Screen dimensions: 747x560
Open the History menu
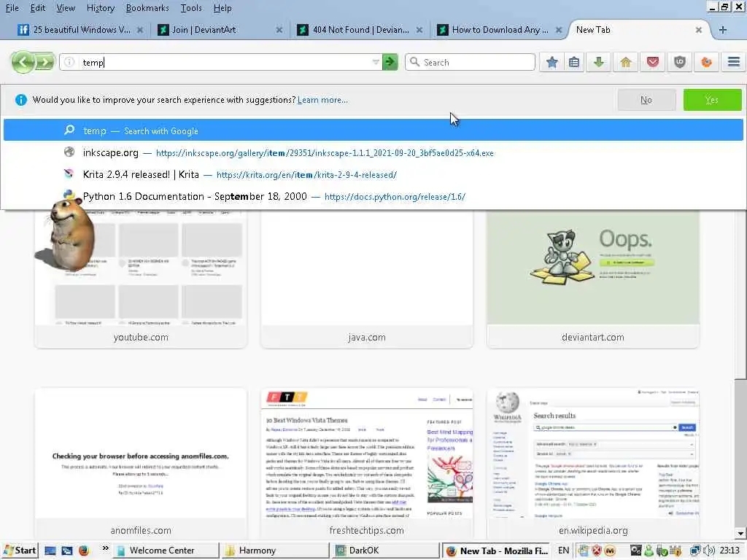click(x=101, y=8)
